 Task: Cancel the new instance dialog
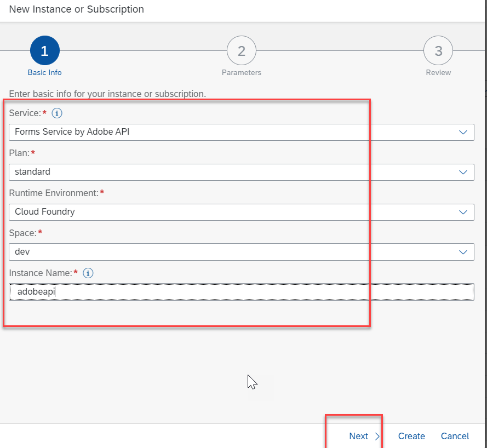[x=455, y=436]
